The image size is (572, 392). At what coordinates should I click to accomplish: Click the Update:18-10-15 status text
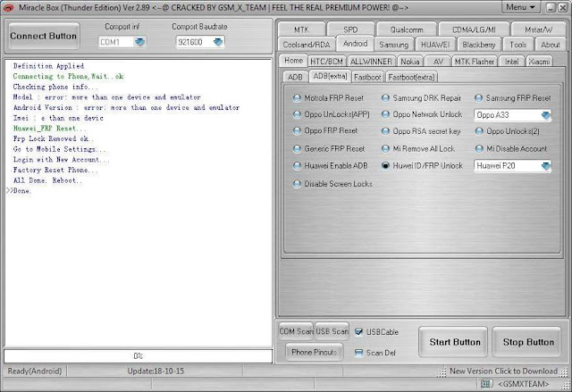(x=156, y=371)
